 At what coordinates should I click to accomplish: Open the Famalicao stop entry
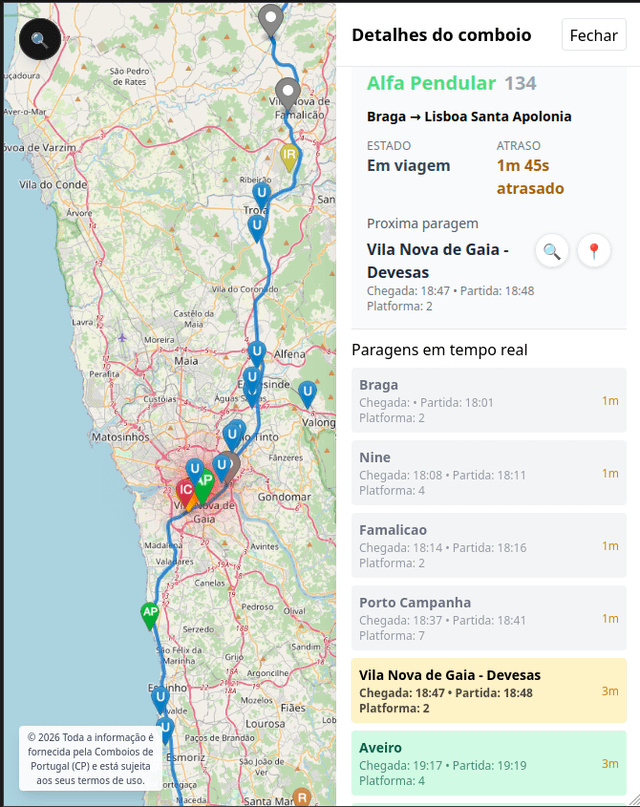488,546
